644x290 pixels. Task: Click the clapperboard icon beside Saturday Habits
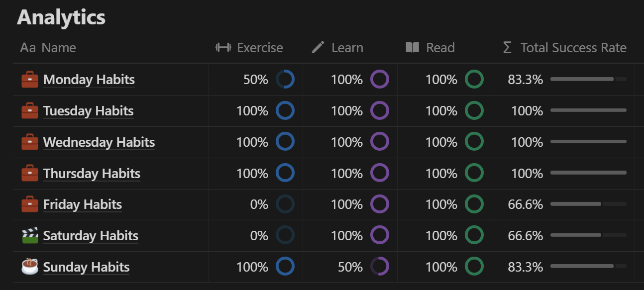pos(29,236)
